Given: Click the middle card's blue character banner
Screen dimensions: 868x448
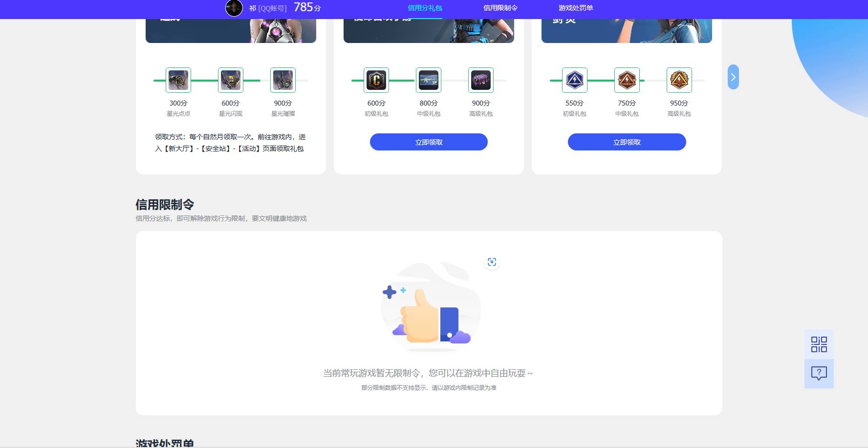Looking at the screenshot, I should (429, 31).
